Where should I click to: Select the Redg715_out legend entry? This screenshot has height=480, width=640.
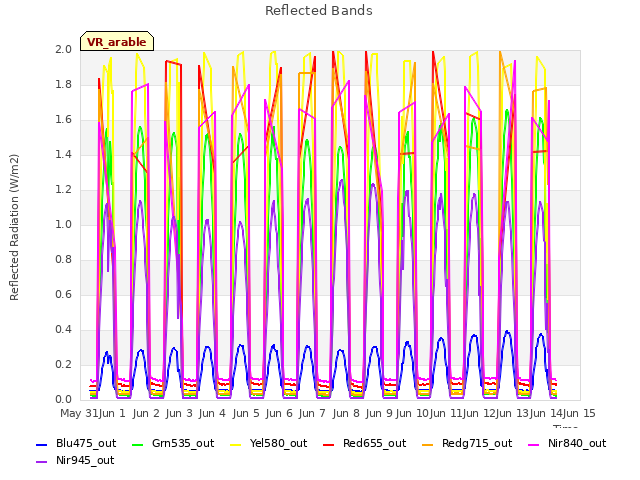(x=467, y=443)
